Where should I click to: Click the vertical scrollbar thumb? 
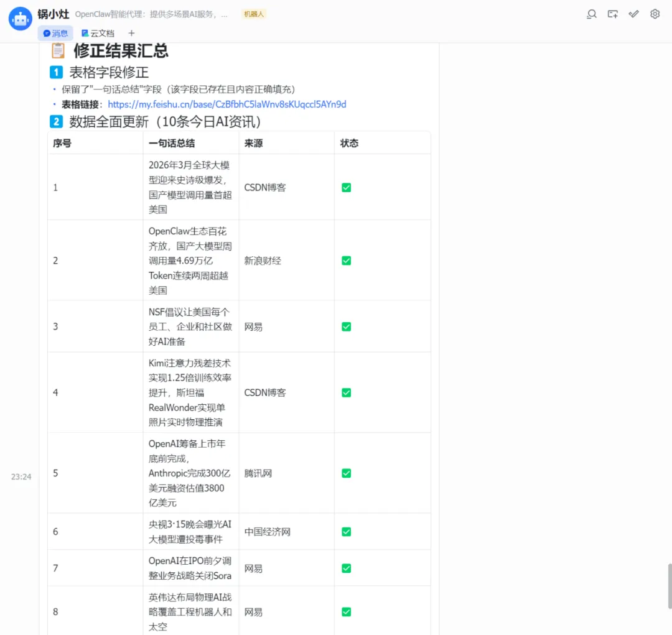tap(670, 586)
